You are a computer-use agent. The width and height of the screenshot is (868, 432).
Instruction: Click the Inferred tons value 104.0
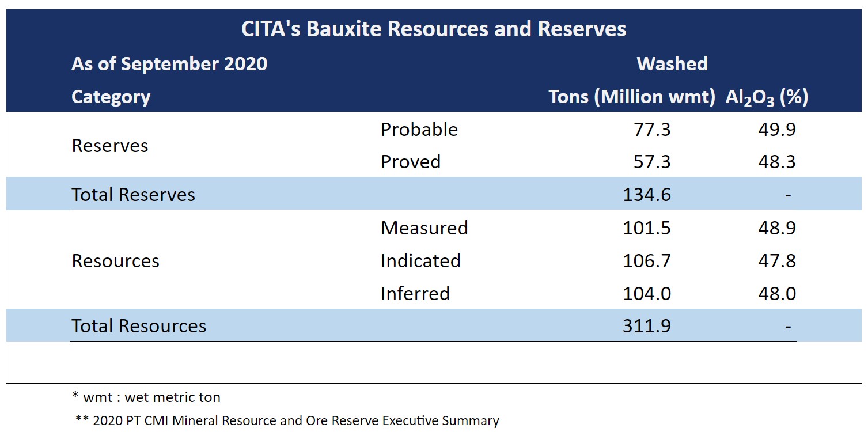point(647,294)
